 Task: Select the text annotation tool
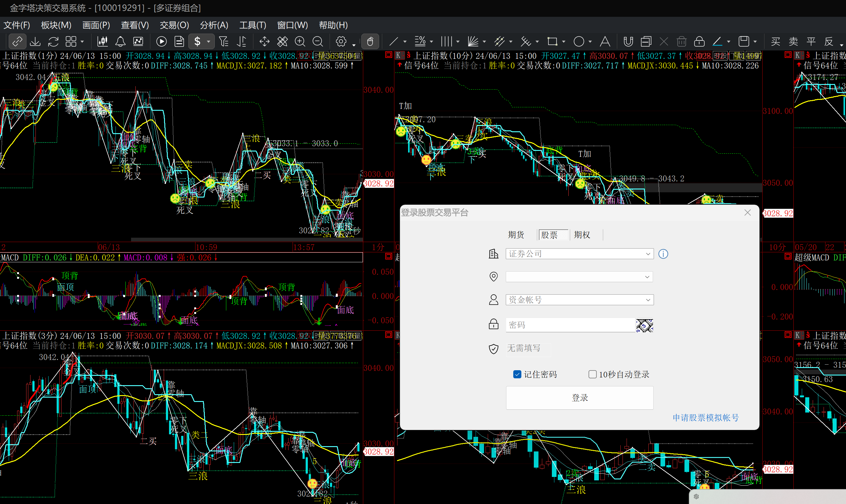pyautogui.click(x=605, y=41)
